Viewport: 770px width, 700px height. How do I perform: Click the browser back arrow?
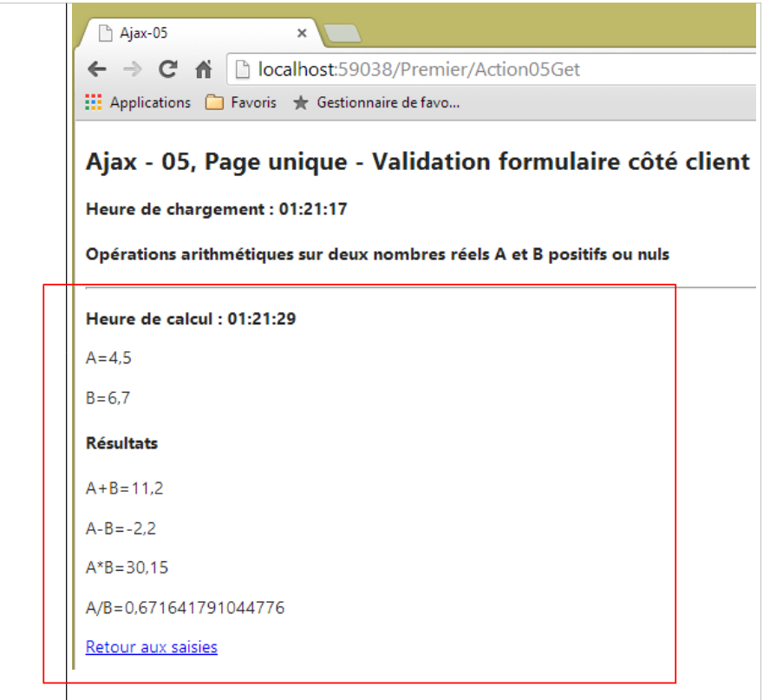point(97,69)
